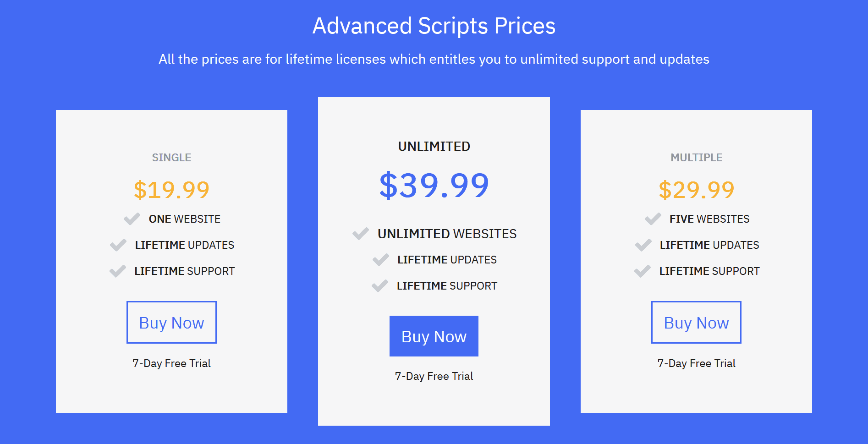868x444 pixels.
Task: Click checkmark next to Single plan LIFETIME SUPPORT
Action: pos(118,271)
